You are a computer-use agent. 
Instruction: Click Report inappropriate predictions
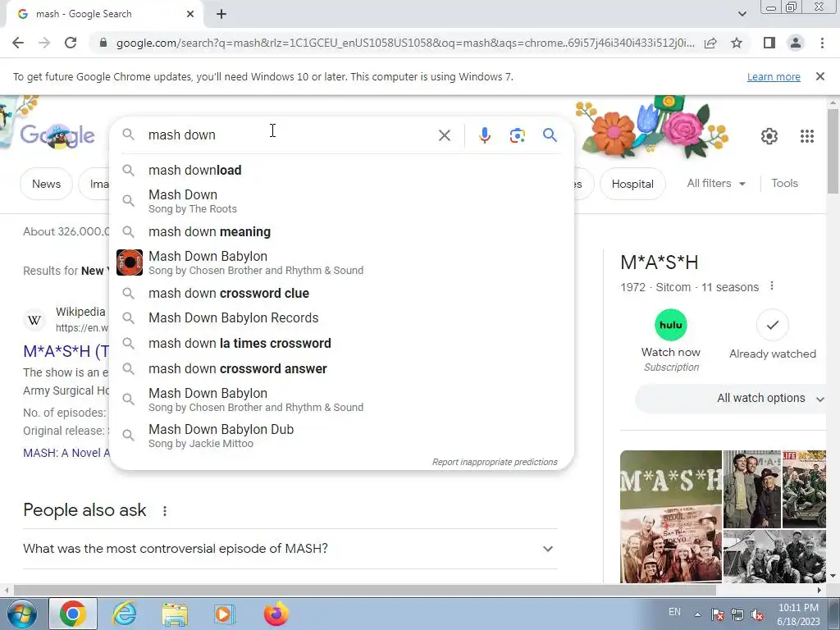click(x=495, y=462)
